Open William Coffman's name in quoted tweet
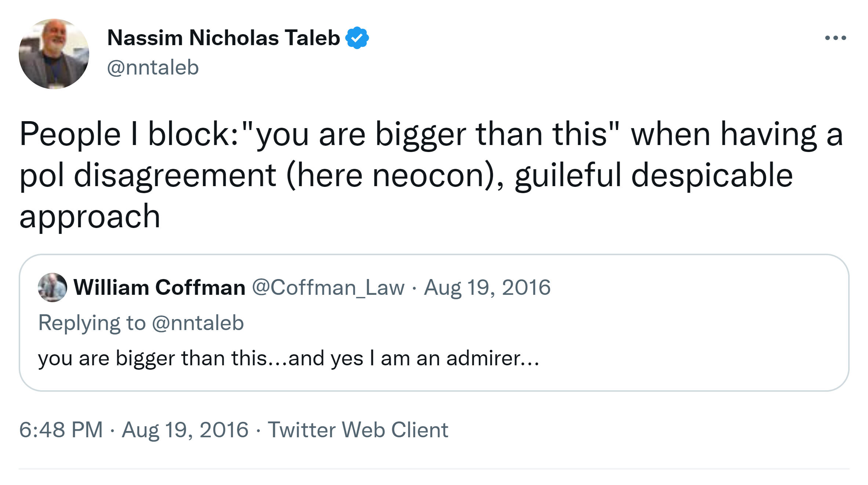 (159, 287)
